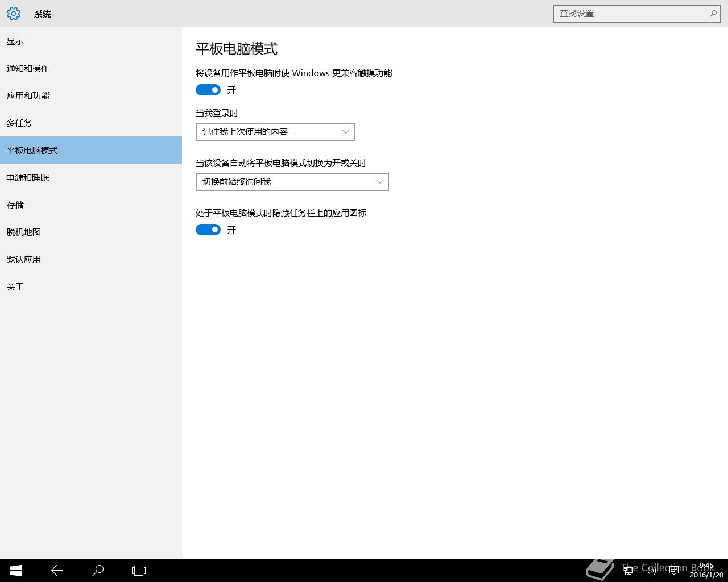Open Task View on the taskbar
The image size is (728, 582).
click(139, 571)
